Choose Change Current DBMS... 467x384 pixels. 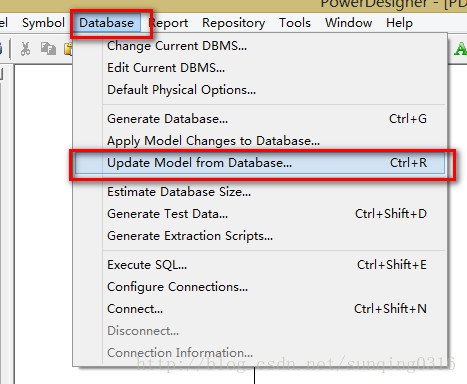click(260, 46)
